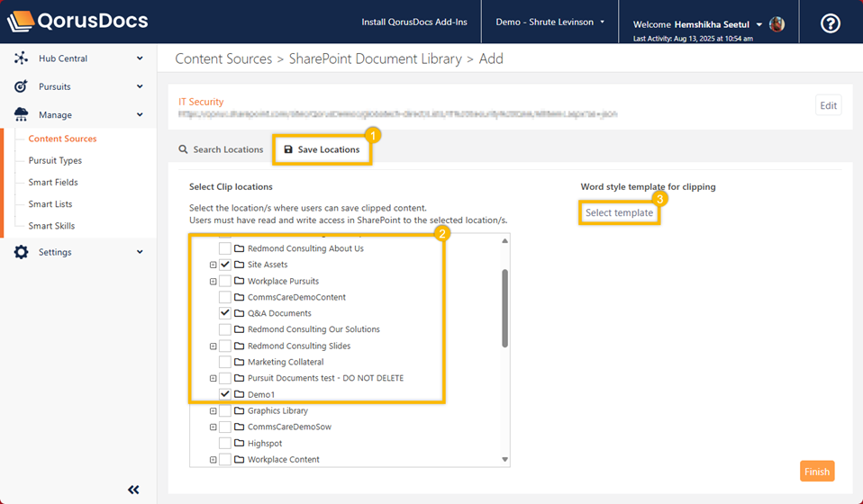This screenshot has width=863, height=504.
Task: Click the Pursuits target icon
Action: point(21,86)
